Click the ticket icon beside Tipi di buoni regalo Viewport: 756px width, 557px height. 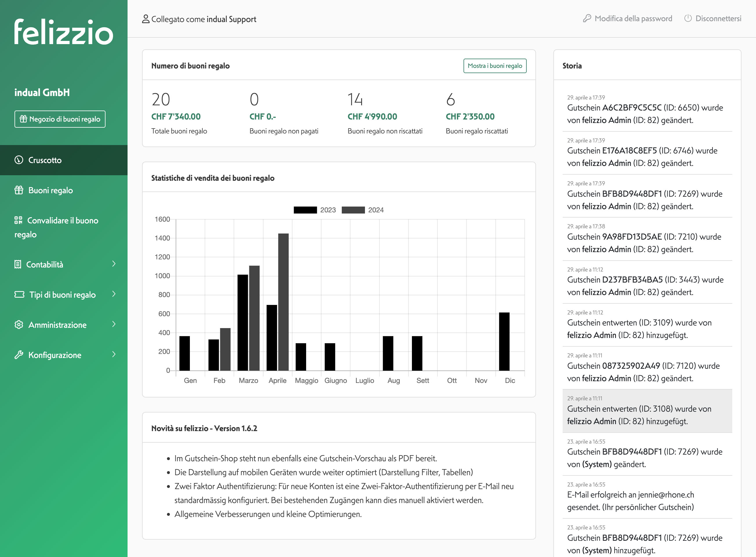pos(19,294)
